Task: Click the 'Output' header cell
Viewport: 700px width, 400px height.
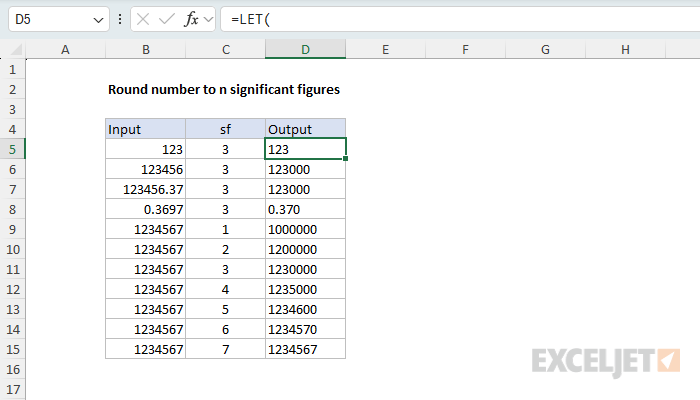Action: coord(305,129)
